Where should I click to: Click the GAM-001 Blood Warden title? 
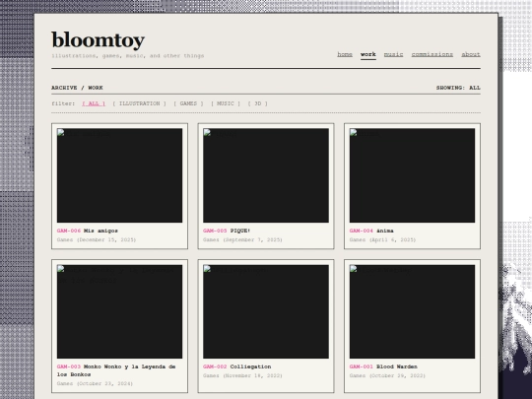pos(383,366)
